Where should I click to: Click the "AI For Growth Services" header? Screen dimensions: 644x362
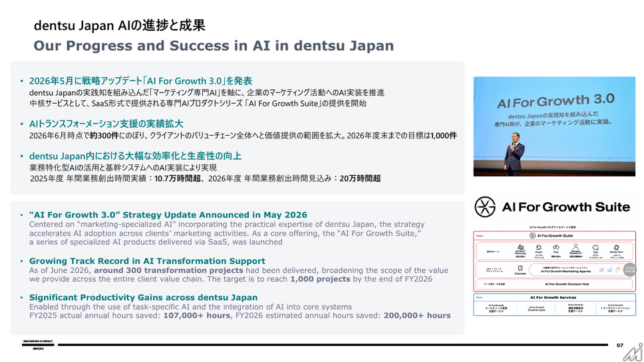pos(554,297)
